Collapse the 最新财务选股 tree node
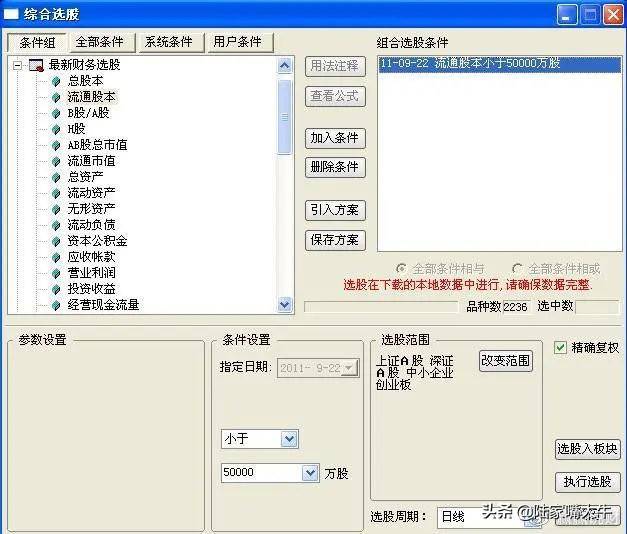The height and width of the screenshot is (534, 627). point(17,65)
